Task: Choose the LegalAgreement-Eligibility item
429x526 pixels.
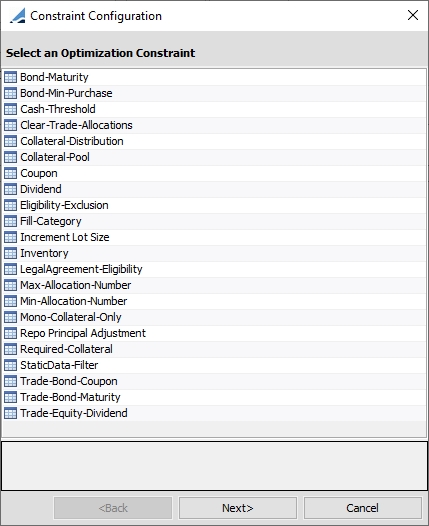Action: [x=214, y=269]
